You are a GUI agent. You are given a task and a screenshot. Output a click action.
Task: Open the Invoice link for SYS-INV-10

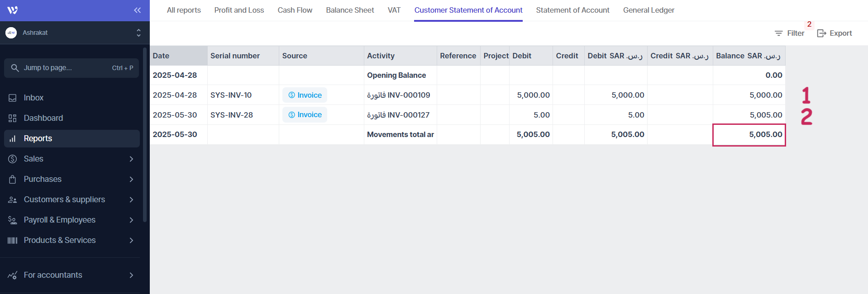point(305,95)
